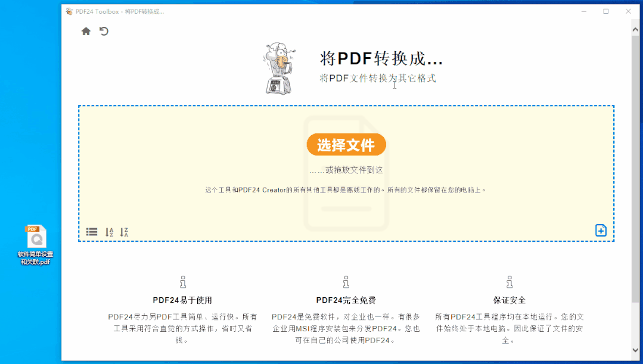Click the reset/undo arrow icon

coord(104,31)
